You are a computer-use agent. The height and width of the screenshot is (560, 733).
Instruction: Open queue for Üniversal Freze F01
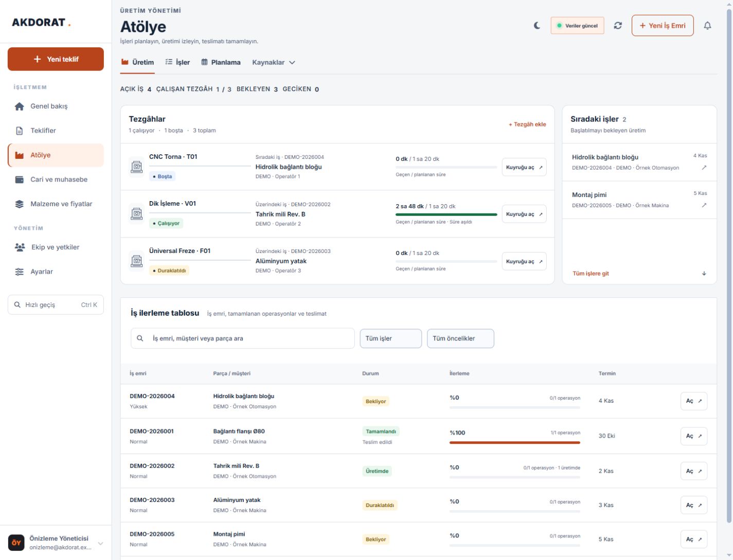coord(524,261)
